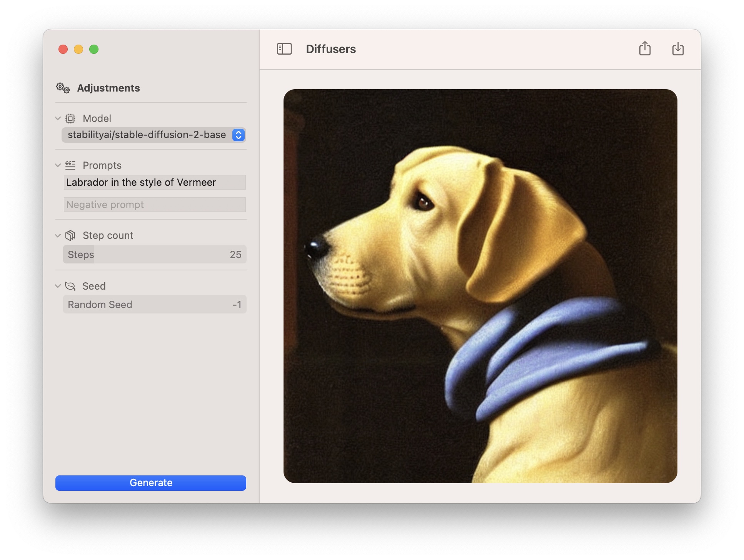Screen dimensions: 744x560
Task: Collapse the Seed section chevron
Action: 58,286
